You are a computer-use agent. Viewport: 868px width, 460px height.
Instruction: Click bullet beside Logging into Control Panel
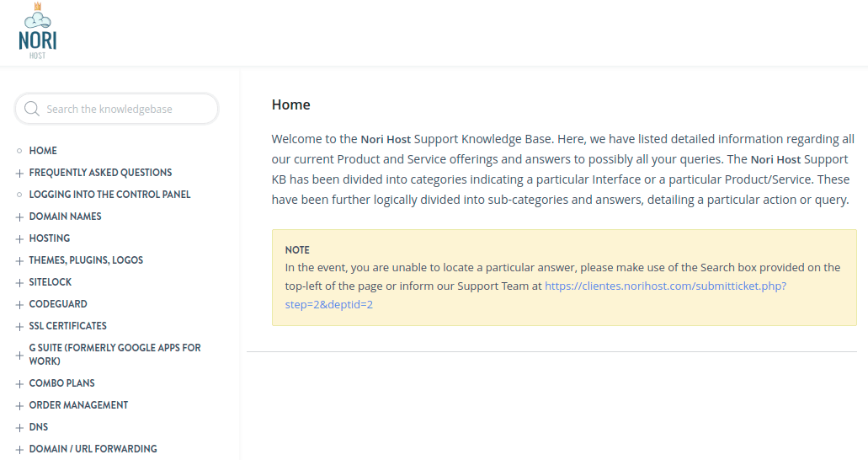[19, 195]
